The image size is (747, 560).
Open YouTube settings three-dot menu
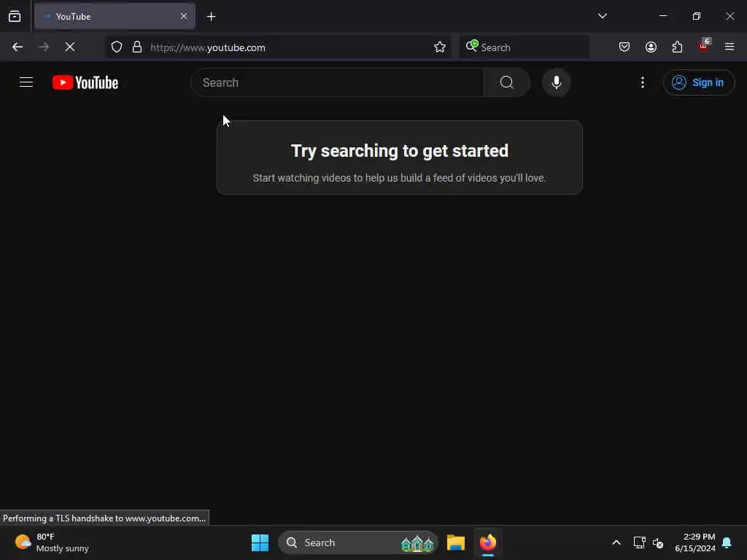coord(642,82)
